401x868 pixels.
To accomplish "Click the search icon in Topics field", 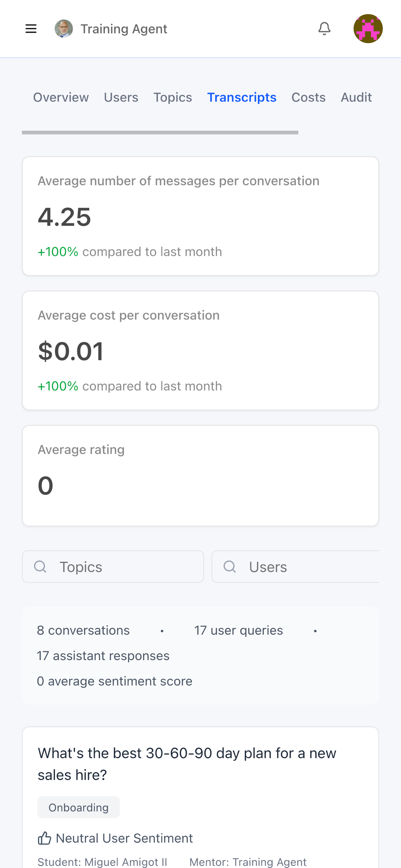I will point(40,567).
